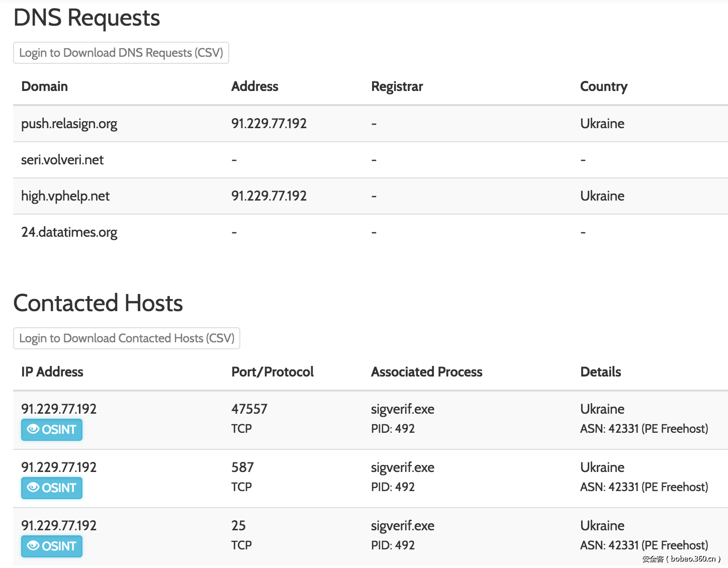The width and height of the screenshot is (728, 568).
Task: Select the seri.volveri.net domain entry
Action: [x=62, y=160]
